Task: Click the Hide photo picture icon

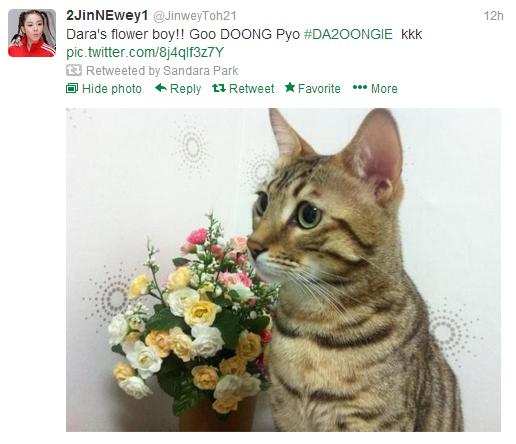Action: [x=72, y=88]
